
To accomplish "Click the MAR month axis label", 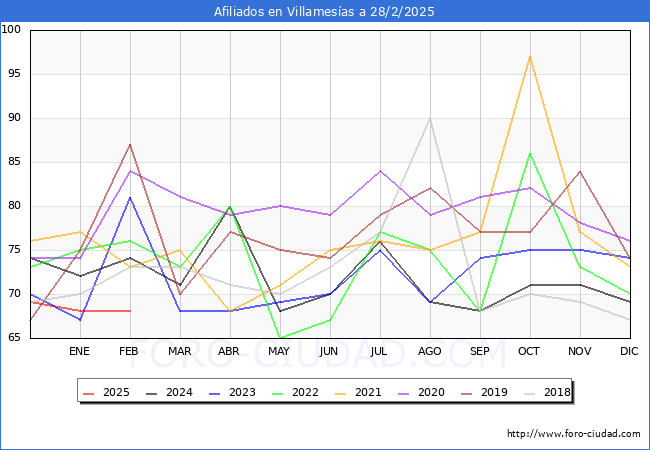I will [x=179, y=351].
